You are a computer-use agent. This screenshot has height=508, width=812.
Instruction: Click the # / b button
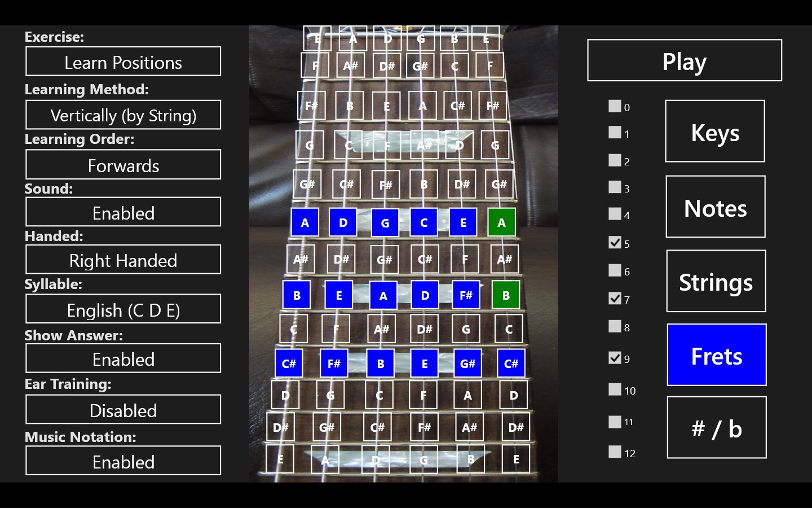(x=716, y=428)
